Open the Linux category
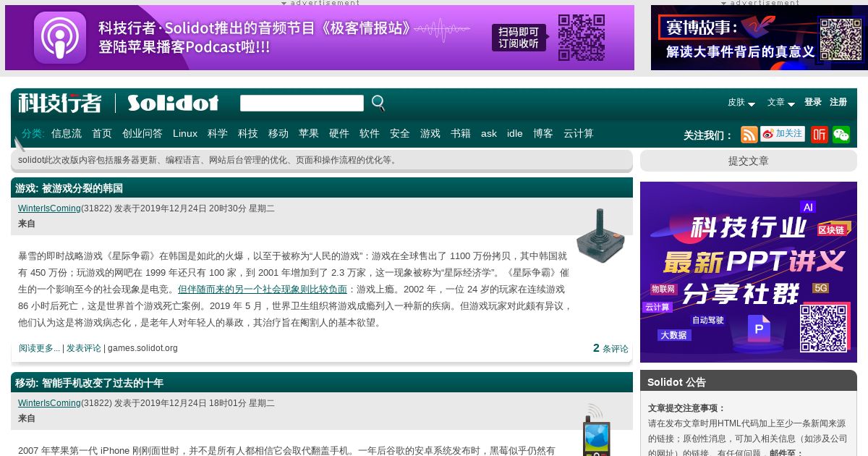868x456 pixels. coord(185,133)
